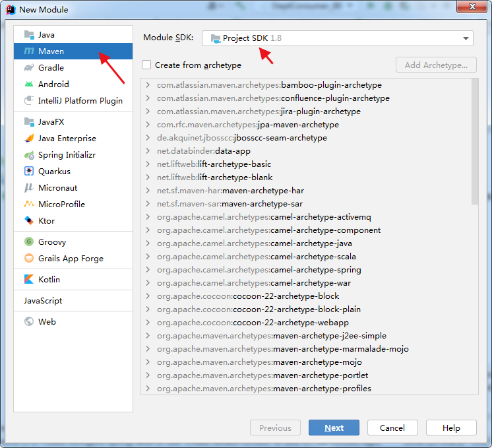
Task: Click the Cancel button
Action: pos(392,428)
